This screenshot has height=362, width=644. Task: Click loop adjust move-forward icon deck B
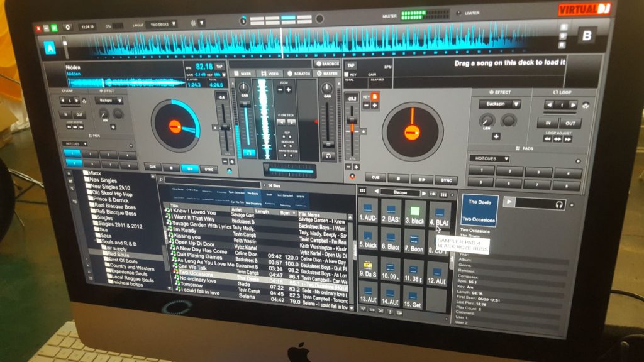(x=568, y=140)
